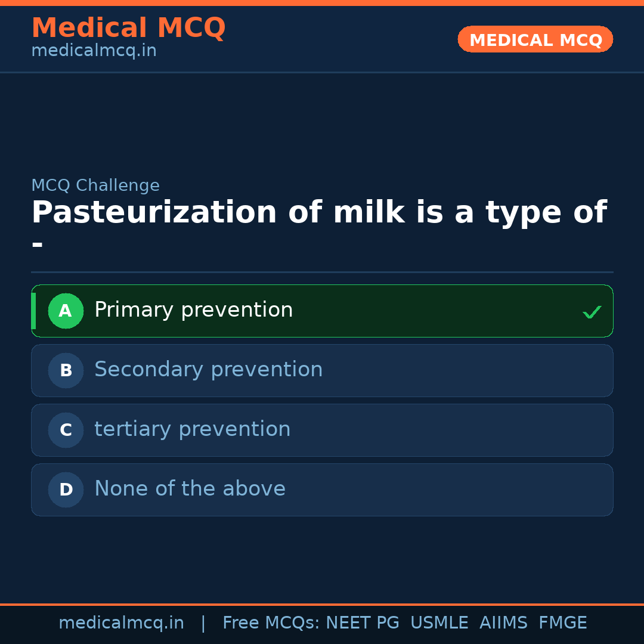Image resolution: width=644 pixels, height=644 pixels.
Task: Click the USMLE text in the footer
Action: [439, 622]
